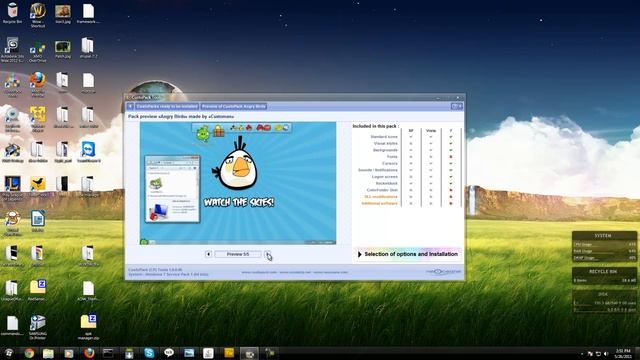Click the Logon screen row label
Image resolution: width=640 pixels, height=360 pixels.
point(384,177)
